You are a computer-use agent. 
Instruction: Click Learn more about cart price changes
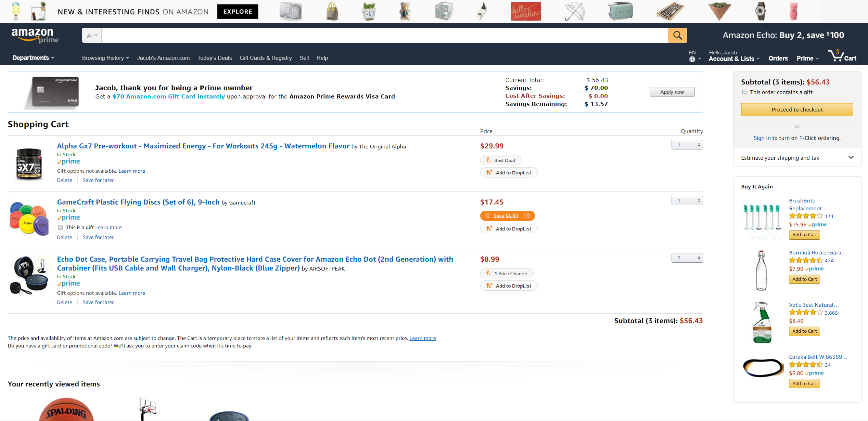pos(423,338)
